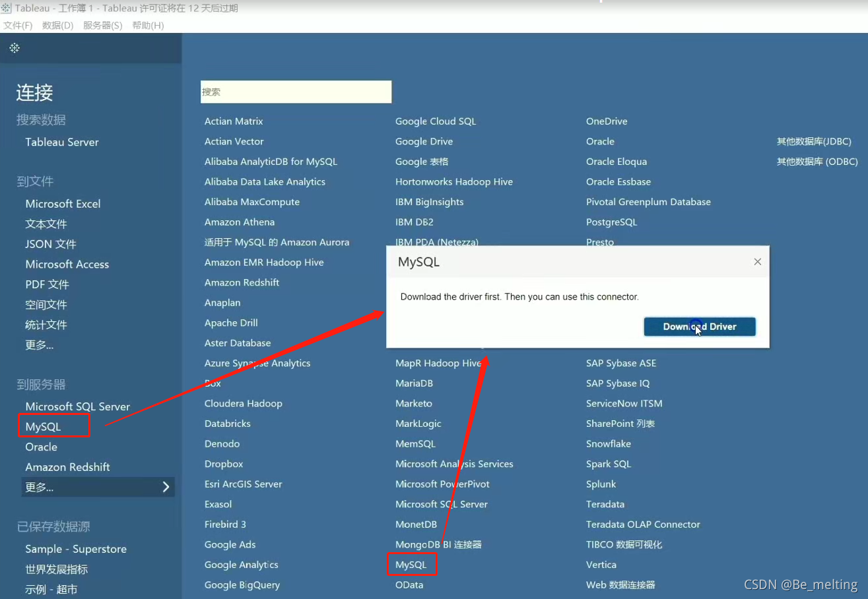This screenshot has width=868, height=599.
Task: Open 示例 - 超市 saved data source
Action: (x=51, y=589)
